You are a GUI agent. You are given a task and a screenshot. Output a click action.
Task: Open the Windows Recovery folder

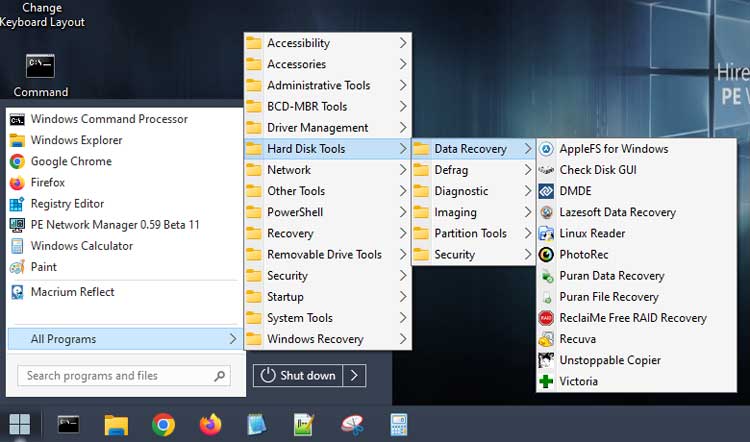tap(328, 339)
